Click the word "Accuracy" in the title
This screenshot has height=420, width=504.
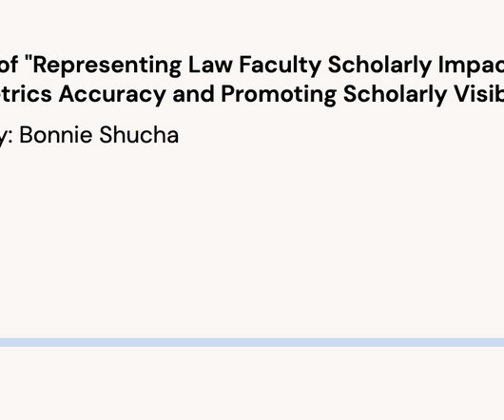point(112,94)
